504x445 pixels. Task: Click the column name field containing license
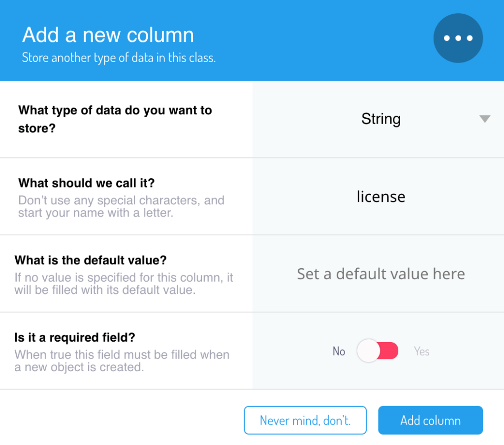pos(378,196)
